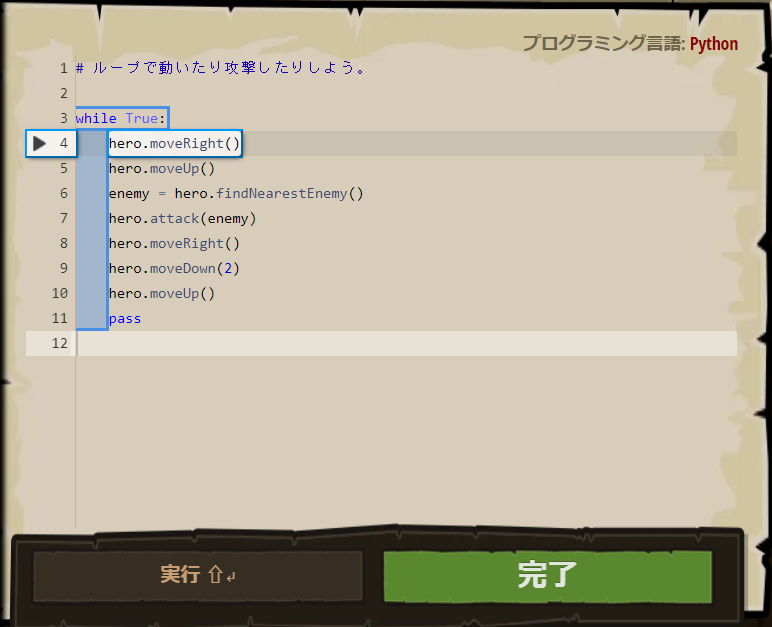Click line number 3 in the gutter
772x627 pixels.
[64, 118]
